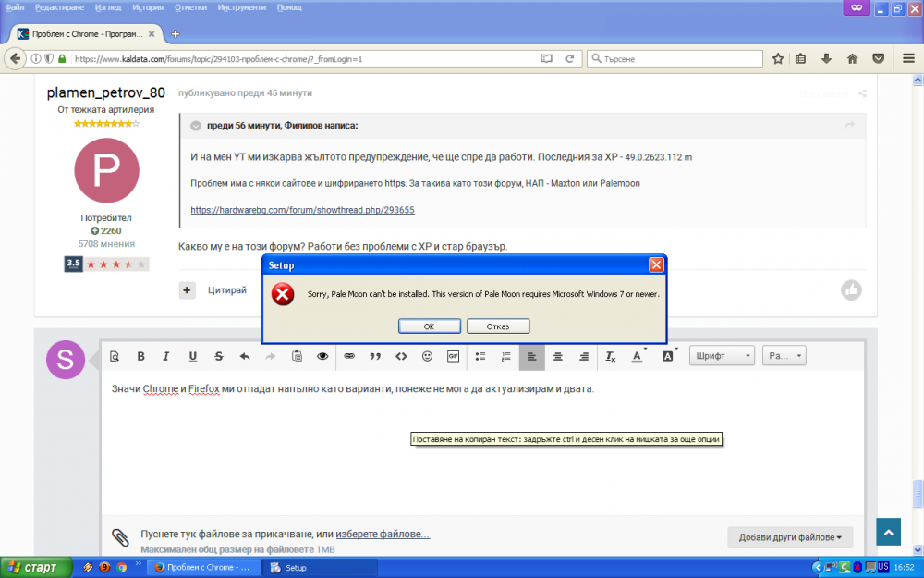Click the Търсене search field

pos(675,58)
